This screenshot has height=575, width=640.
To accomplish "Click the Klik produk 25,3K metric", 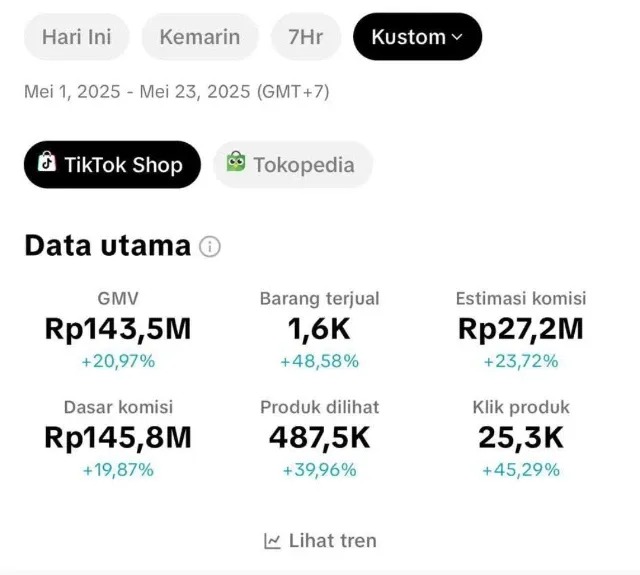I will point(520,437).
